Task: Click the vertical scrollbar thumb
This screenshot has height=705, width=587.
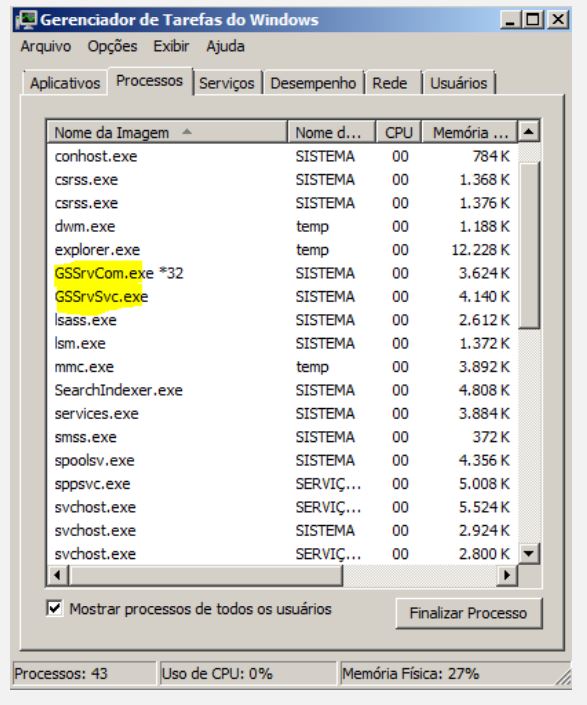Action: coord(529,246)
